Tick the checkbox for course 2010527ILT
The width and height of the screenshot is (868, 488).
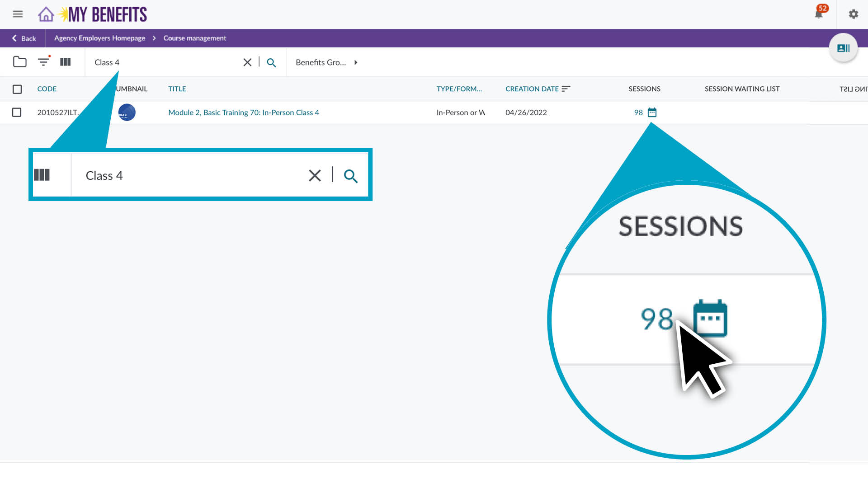[17, 112]
